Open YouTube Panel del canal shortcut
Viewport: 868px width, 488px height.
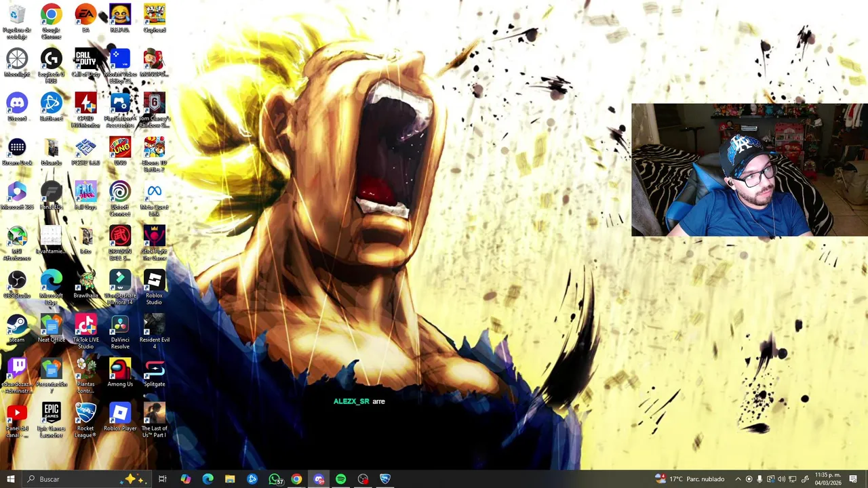pyautogui.click(x=17, y=420)
